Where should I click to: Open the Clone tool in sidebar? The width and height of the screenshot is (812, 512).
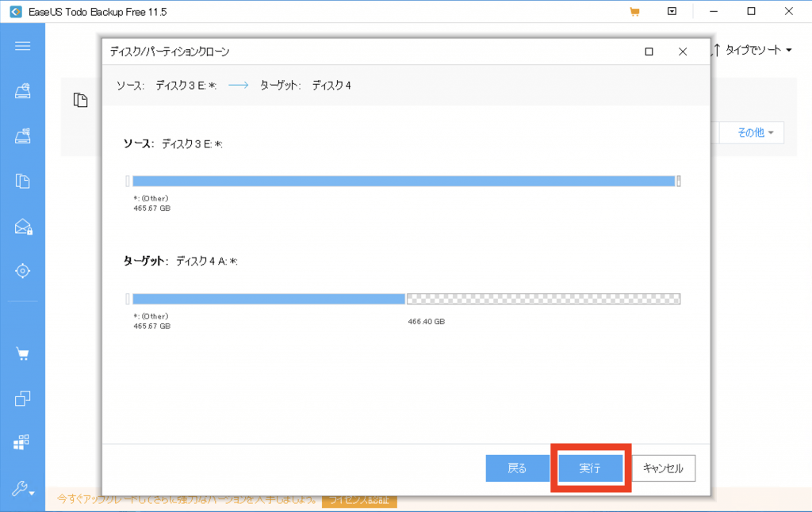coord(22,398)
